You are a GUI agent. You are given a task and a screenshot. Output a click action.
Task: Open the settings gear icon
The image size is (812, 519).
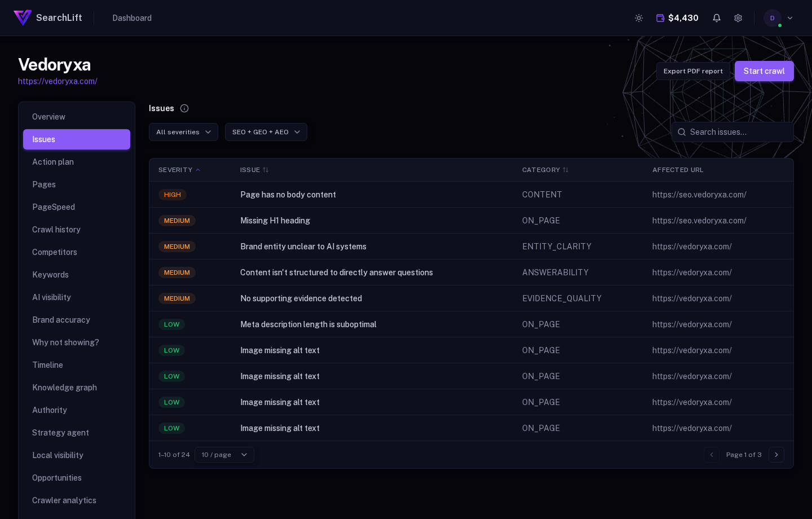click(738, 18)
